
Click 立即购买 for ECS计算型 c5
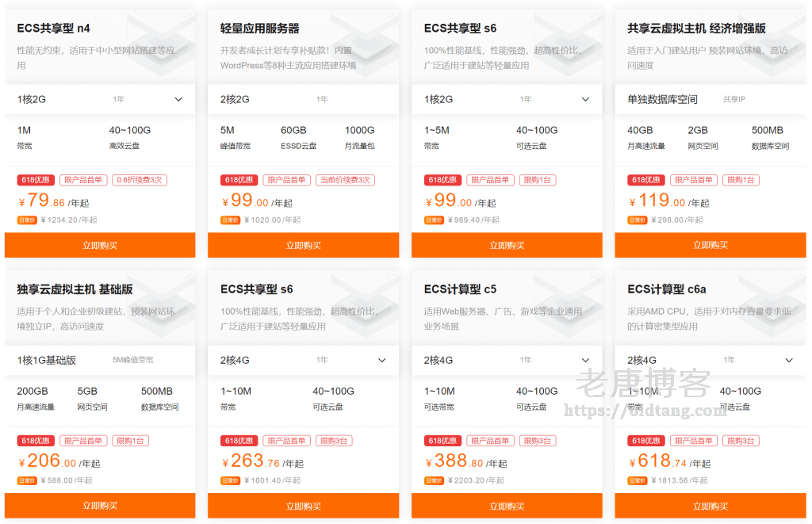coord(507,506)
